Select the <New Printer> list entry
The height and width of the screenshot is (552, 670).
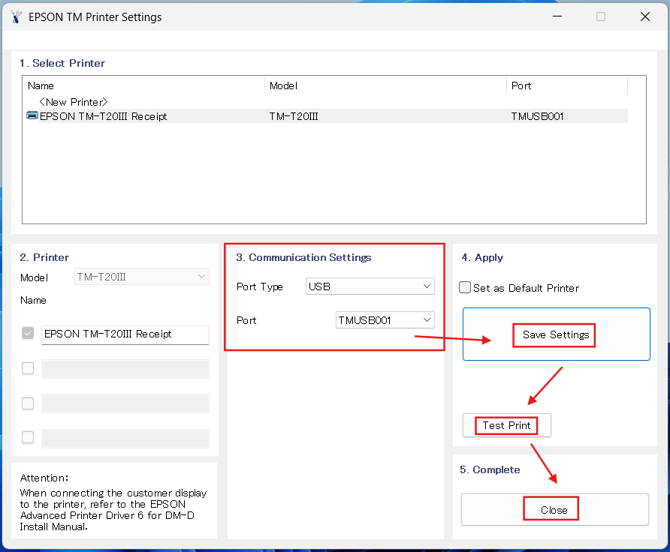pyautogui.click(x=73, y=102)
